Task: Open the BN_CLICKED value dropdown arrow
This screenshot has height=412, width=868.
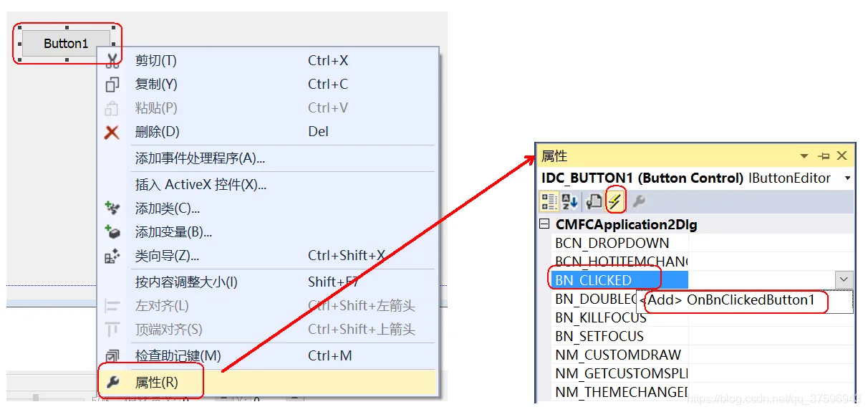Action: tap(844, 279)
